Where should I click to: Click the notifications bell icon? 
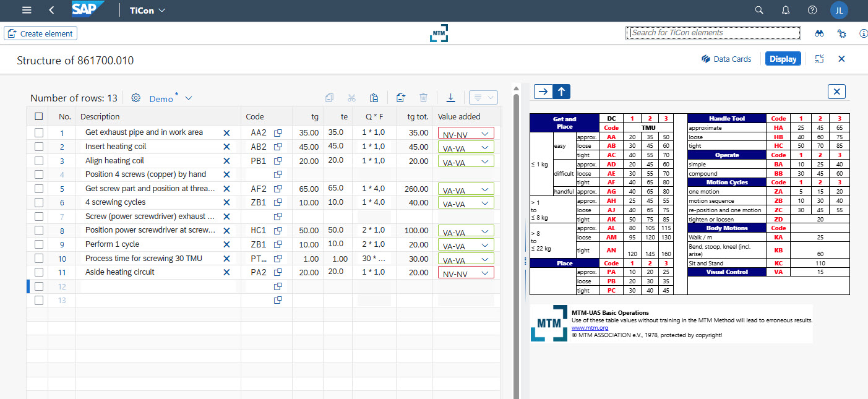coord(786,10)
